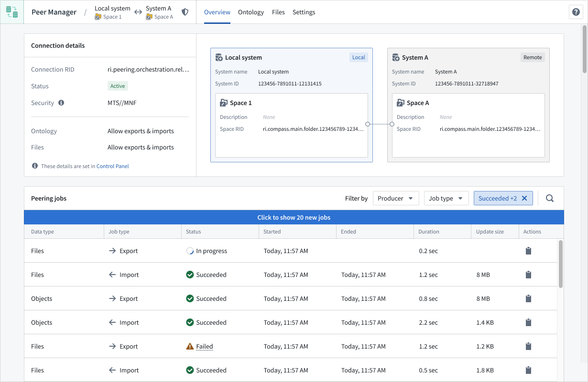The width and height of the screenshot is (588, 382).
Task: Click the Failed status link
Action: (206, 346)
